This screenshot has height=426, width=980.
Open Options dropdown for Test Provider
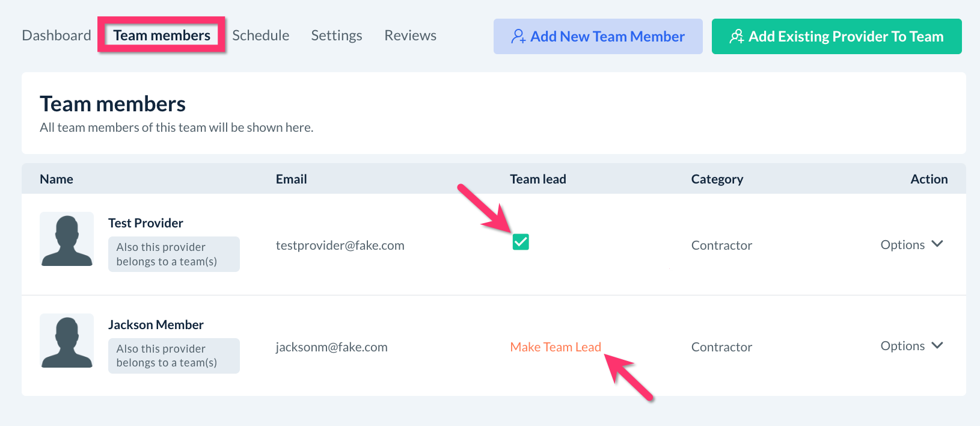pos(911,244)
